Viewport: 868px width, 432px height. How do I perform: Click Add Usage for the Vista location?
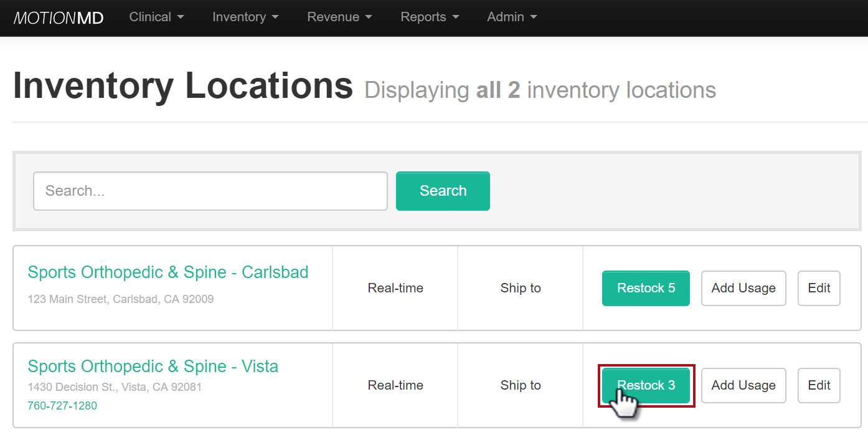743,385
